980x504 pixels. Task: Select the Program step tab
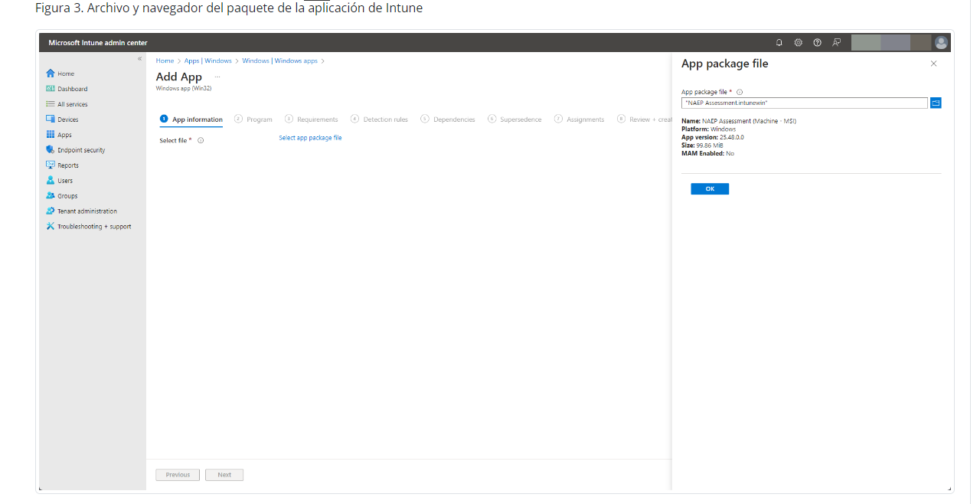tap(253, 119)
